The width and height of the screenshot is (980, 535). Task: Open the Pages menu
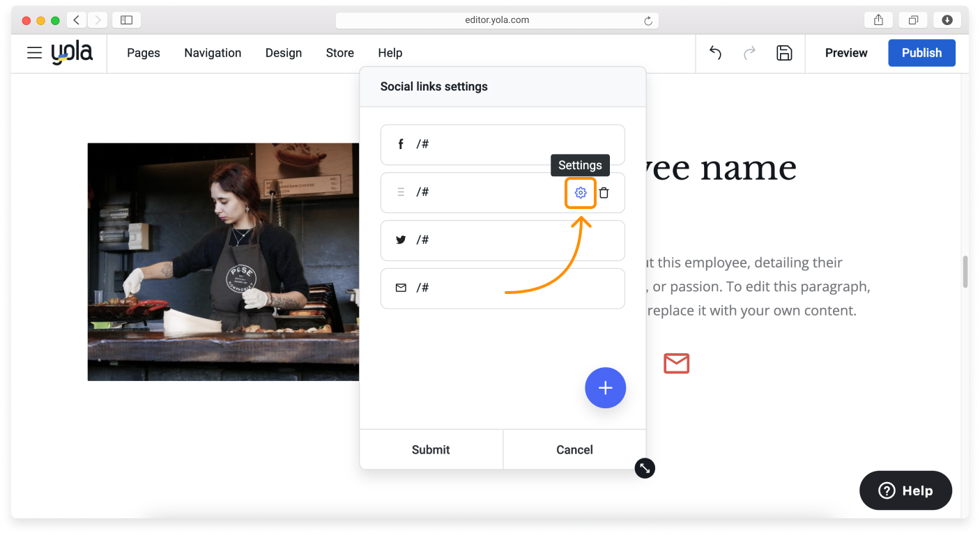[x=144, y=53]
